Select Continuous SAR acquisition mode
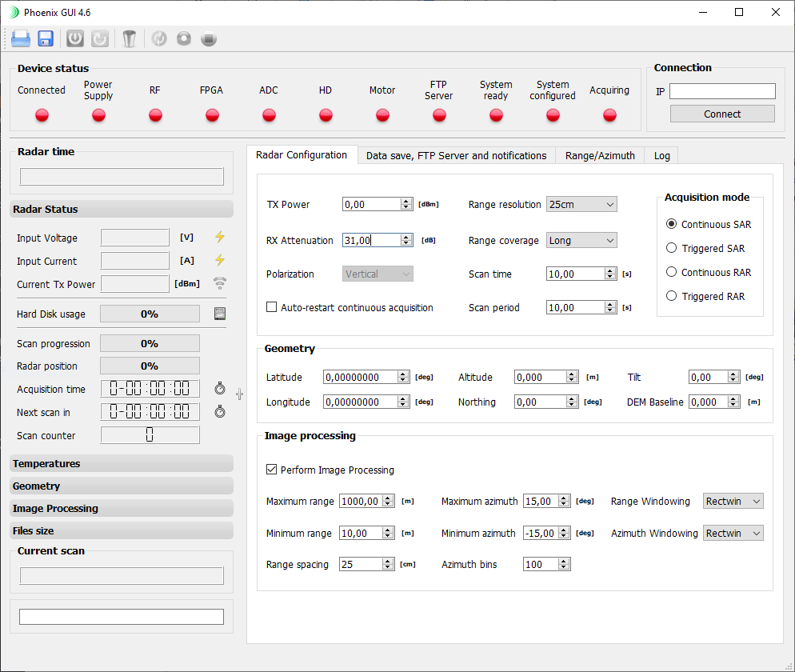Image resolution: width=795 pixels, height=672 pixels. point(671,224)
